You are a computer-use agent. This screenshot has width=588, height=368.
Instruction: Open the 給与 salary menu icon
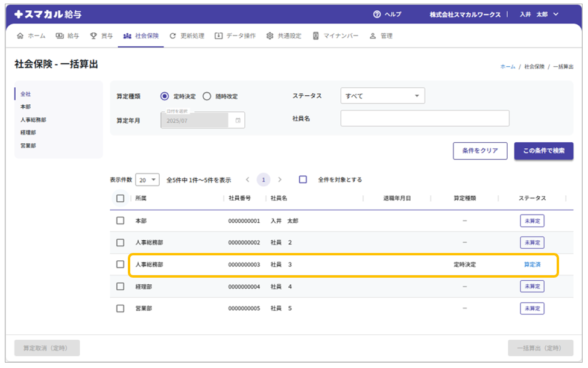click(x=60, y=36)
